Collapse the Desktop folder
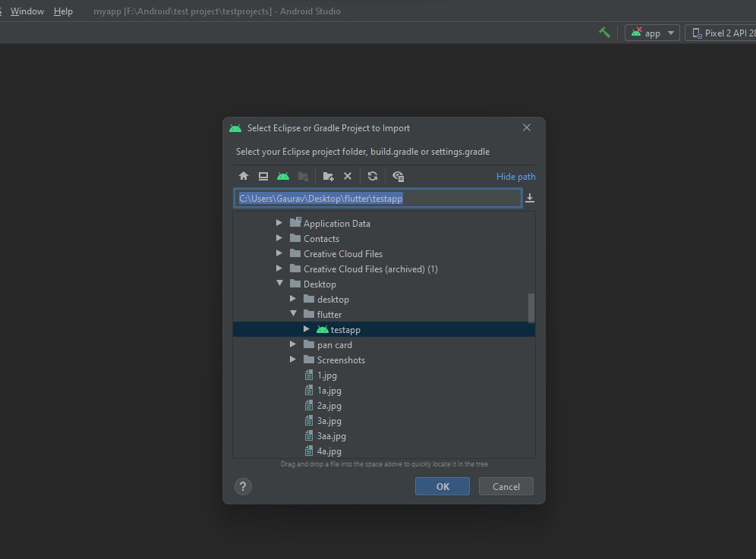756x559 pixels. point(279,284)
